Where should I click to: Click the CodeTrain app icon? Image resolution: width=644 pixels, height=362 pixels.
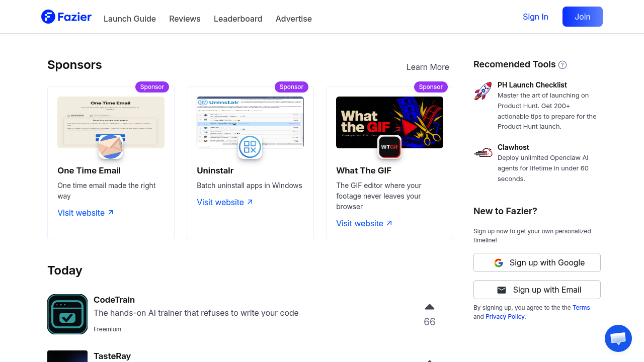click(x=67, y=314)
